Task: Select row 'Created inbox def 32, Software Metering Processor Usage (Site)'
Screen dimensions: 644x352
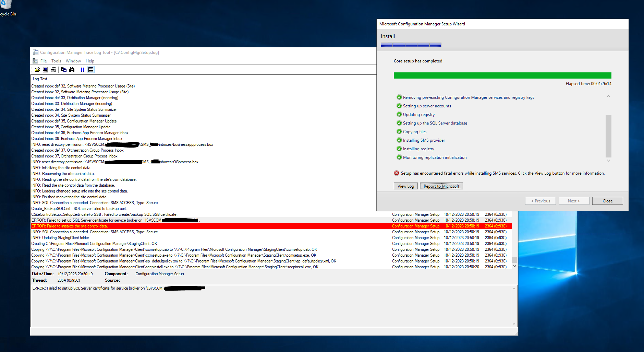Action: pyautogui.click(x=204, y=86)
